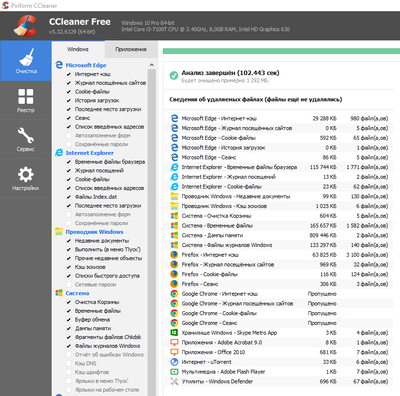Enable Кэш DNS checkbox
400x396 pixels.
69,363
